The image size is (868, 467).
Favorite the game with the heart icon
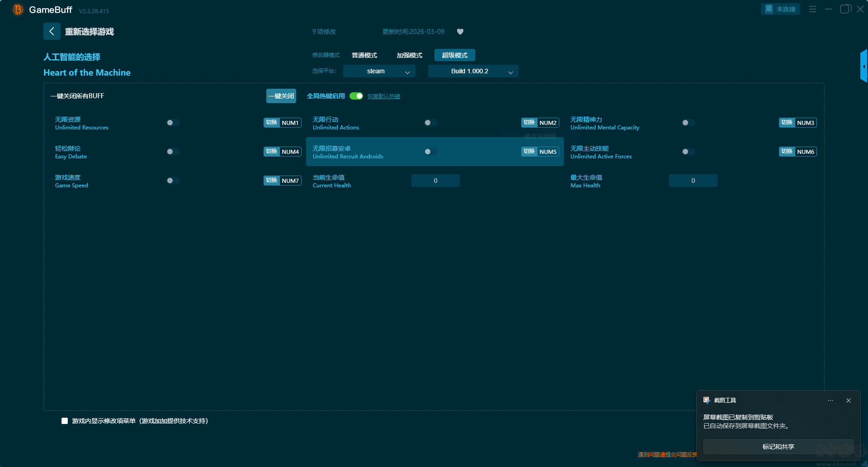460,32
